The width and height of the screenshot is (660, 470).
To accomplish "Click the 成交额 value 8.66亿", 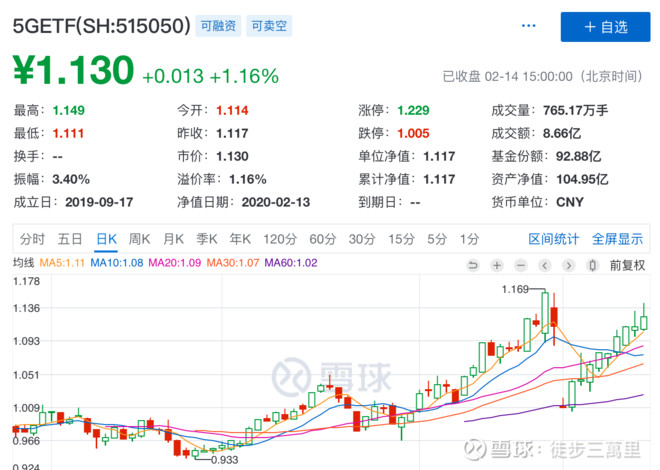I will pyautogui.click(x=562, y=133).
